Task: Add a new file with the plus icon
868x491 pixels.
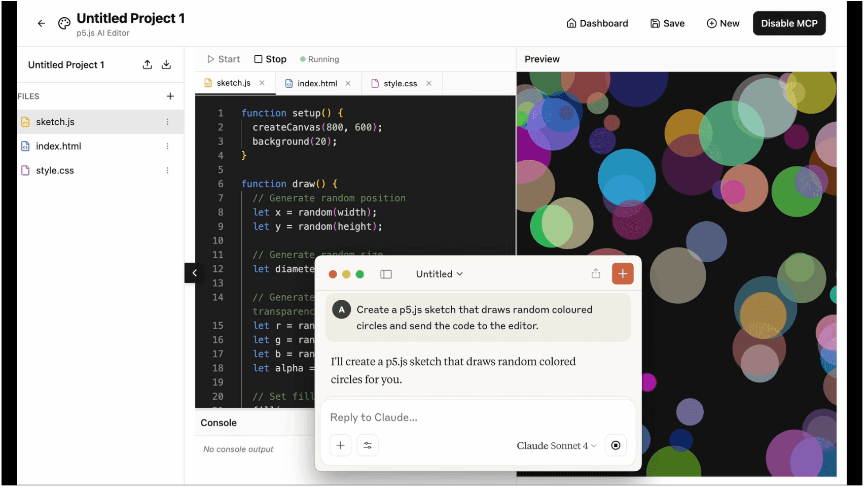Action: tap(170, 96)
